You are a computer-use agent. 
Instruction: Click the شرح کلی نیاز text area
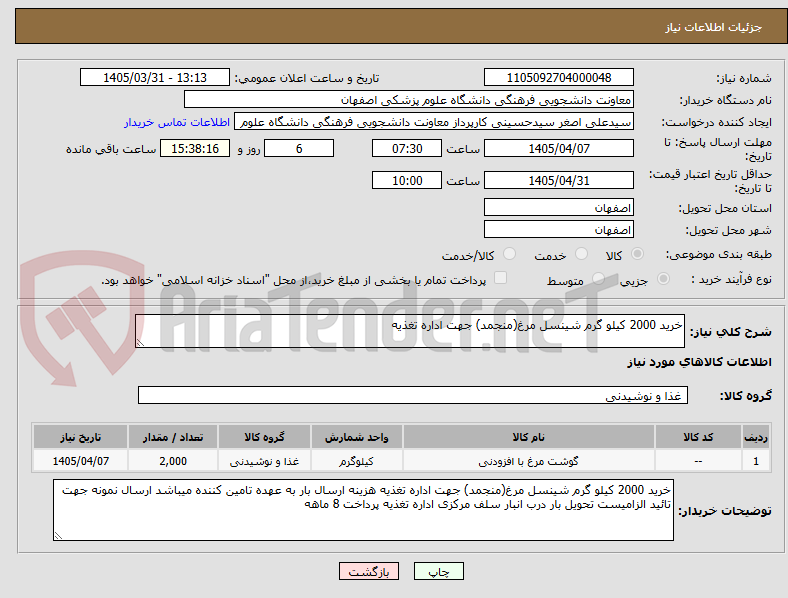pyautogui.click(x=410, y=331)
